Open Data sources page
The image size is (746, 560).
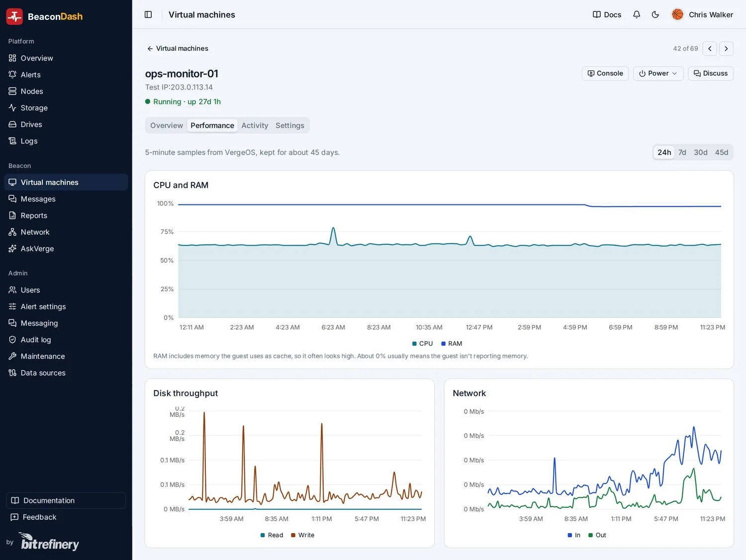[66, 373]
